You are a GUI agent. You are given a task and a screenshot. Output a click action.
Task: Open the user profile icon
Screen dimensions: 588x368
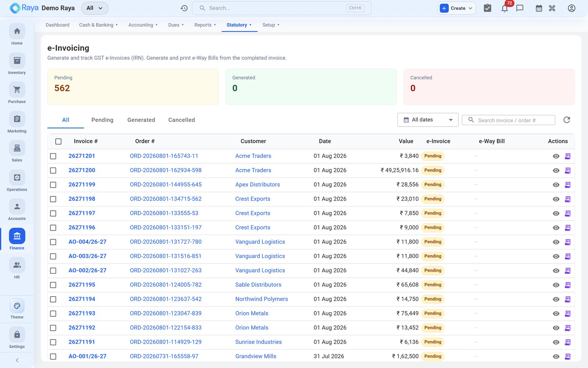coord(571,8)
